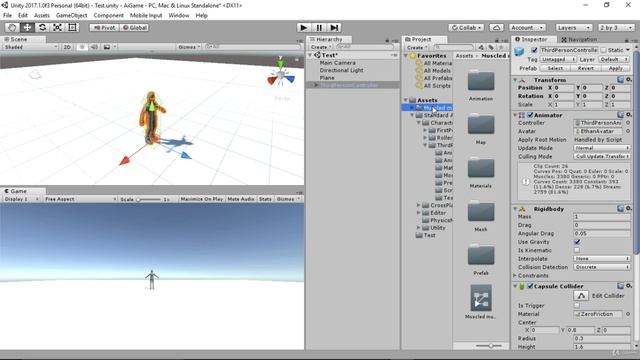The image size is (640, 360).
Task: Open the Collision Detection dropdown
Action: (x=602, y=267)
